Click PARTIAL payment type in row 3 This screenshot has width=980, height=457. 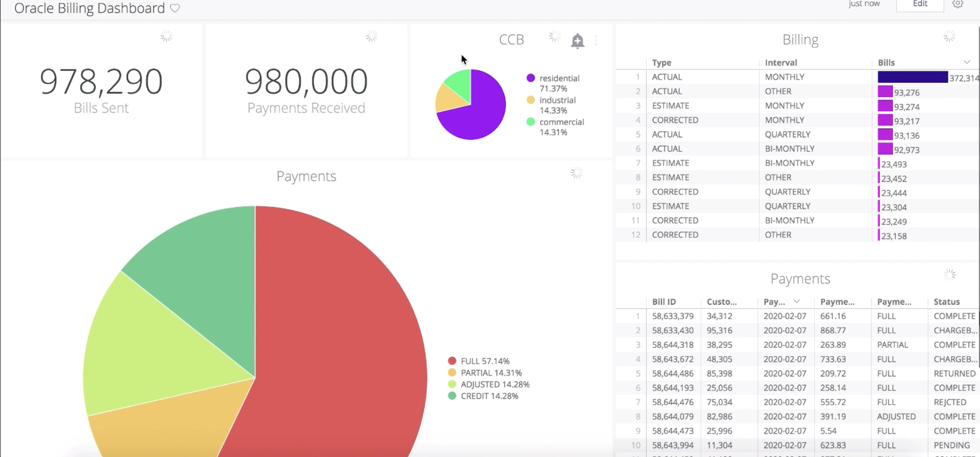pos(892,345)
